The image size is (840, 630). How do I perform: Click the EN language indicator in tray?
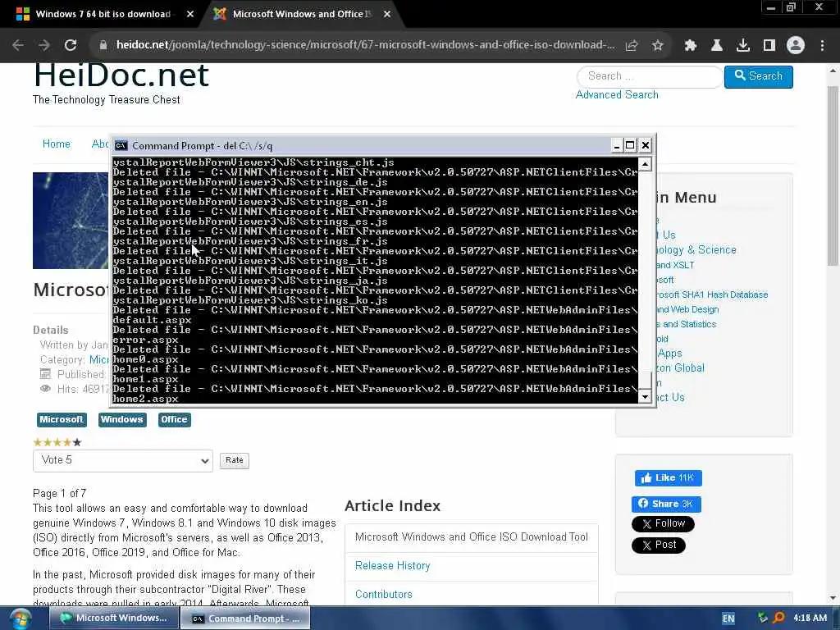(728, 619)
